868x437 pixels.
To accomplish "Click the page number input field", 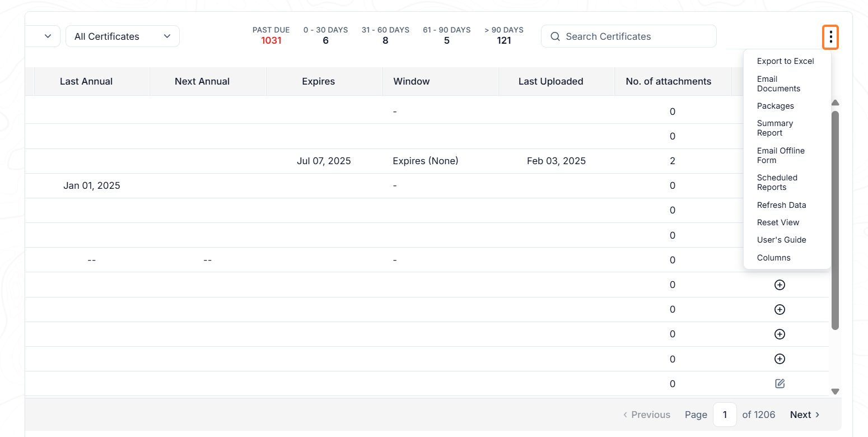I will point(725,415).
